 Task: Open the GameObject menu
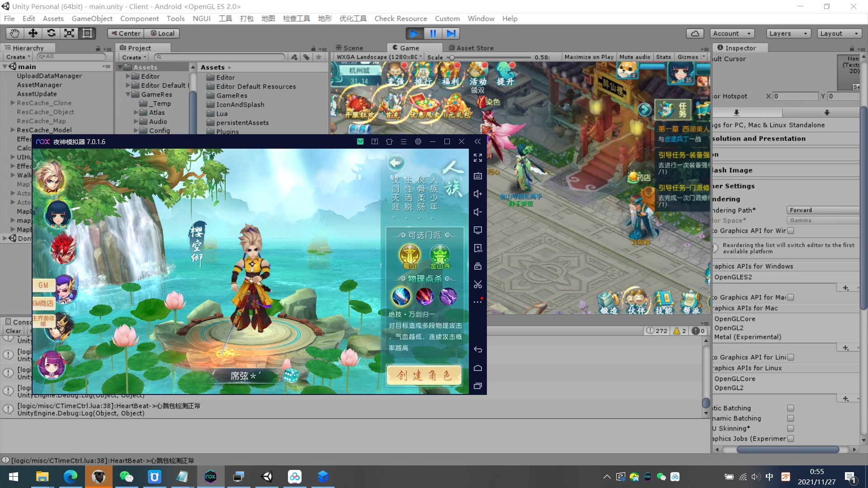(92, 19)
